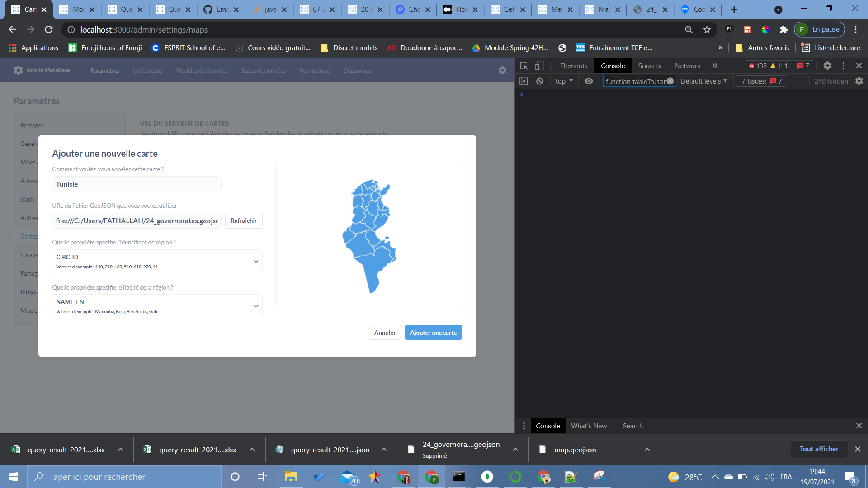Expand options for map.geojson download

click(x=647, y=450)
